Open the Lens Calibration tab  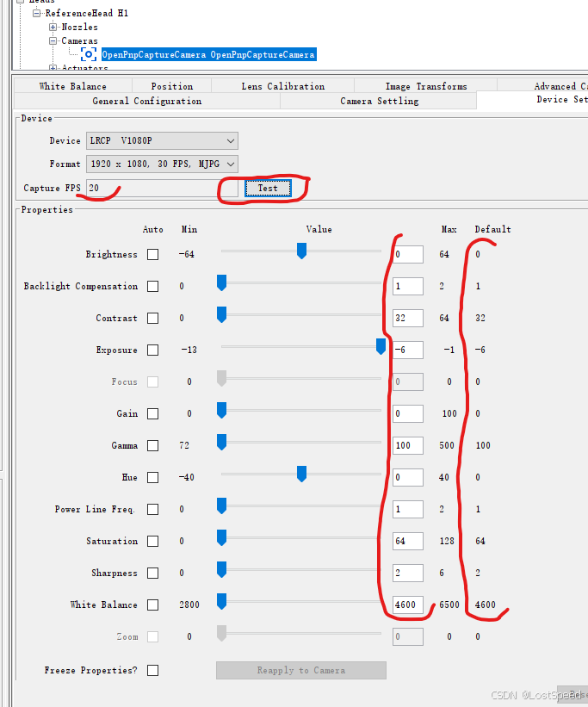pos(282,85)
